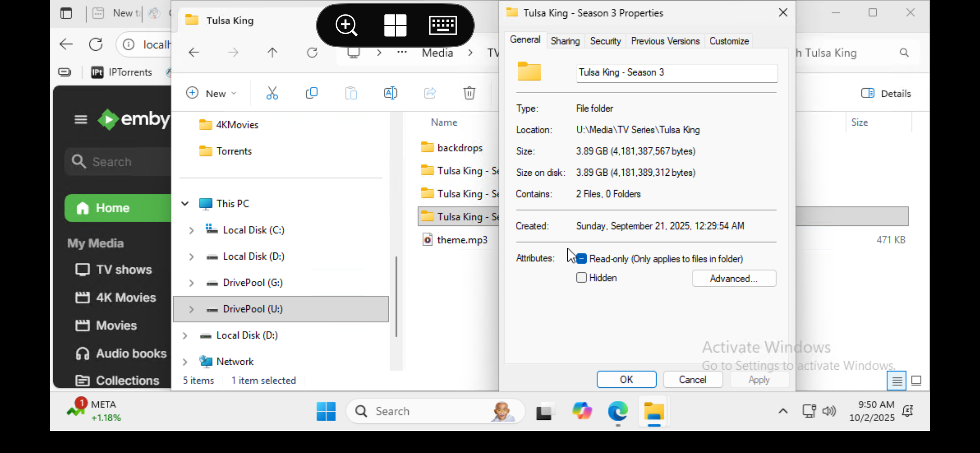The height and width of the screenshot is (453, 980).
Task: Enable the Hidden attribute checkbox
Action: click(581, 278)
